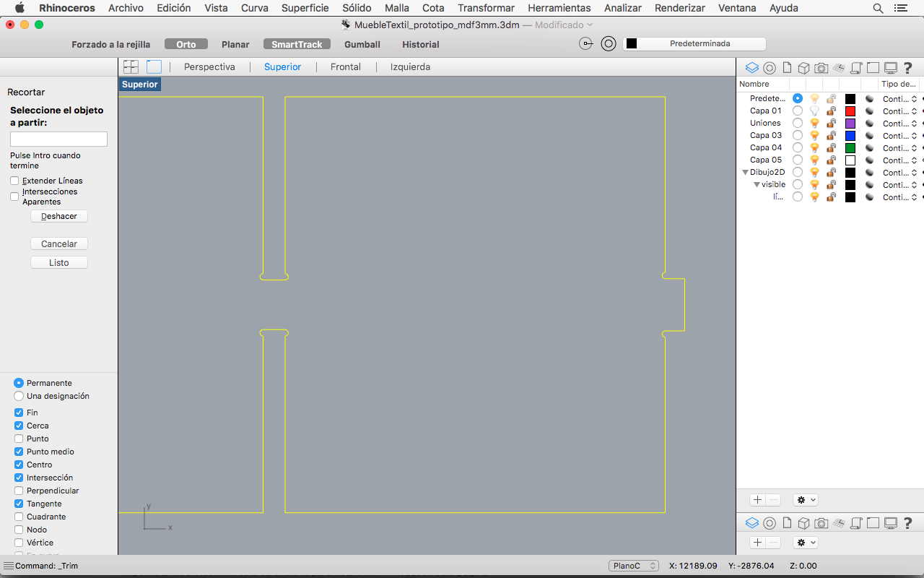
Task: Enable Intersecciones Aparentes checkbox
Action: 14,196
